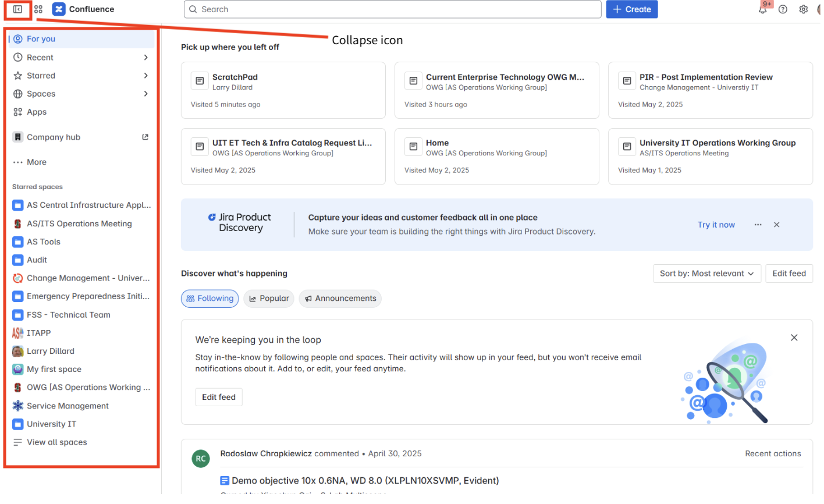This screenshot has width=824, height=504.
Task: Enable the Following feed filter
Action: [x=209, y=298]
